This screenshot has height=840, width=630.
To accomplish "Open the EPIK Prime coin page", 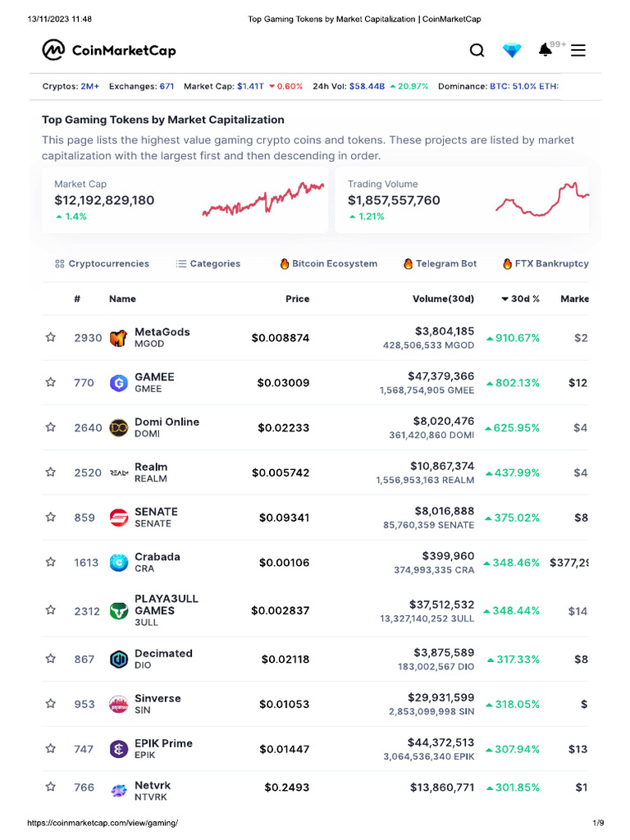I will (163, 744).
